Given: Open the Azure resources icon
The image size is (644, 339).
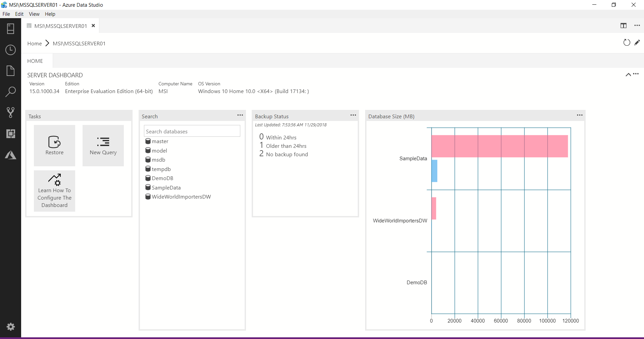Looking at the screenshot, I should pyautogui.click(x=10, y=155).
